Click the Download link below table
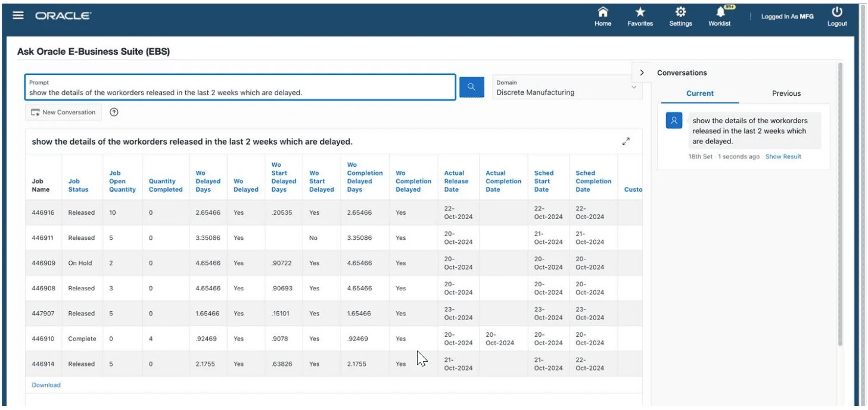 (x=46, y=385)
